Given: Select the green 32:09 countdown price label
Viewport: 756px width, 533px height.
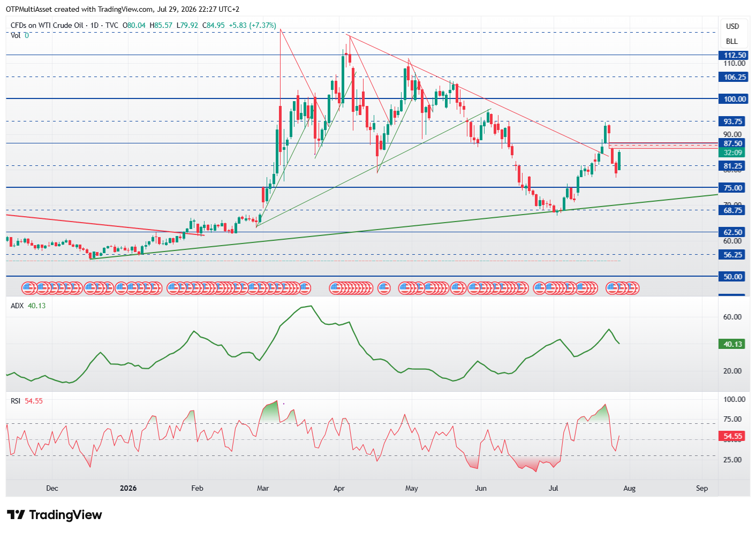Looking at the screenshot, I should (x=732, y=153).
